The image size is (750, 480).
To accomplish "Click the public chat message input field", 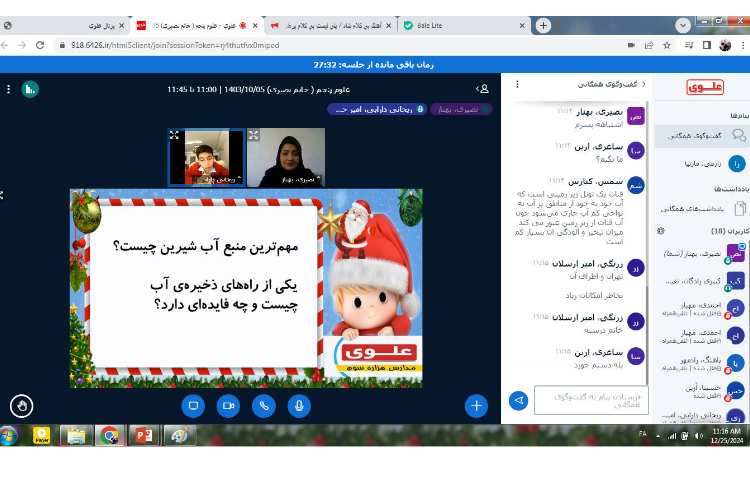I will tap(591, 400).
